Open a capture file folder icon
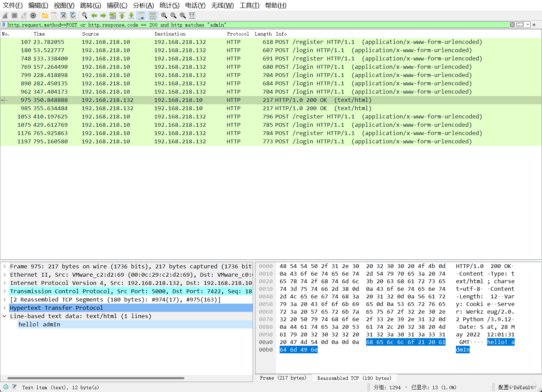Screen dimensions: 542x392 (45, 16)
